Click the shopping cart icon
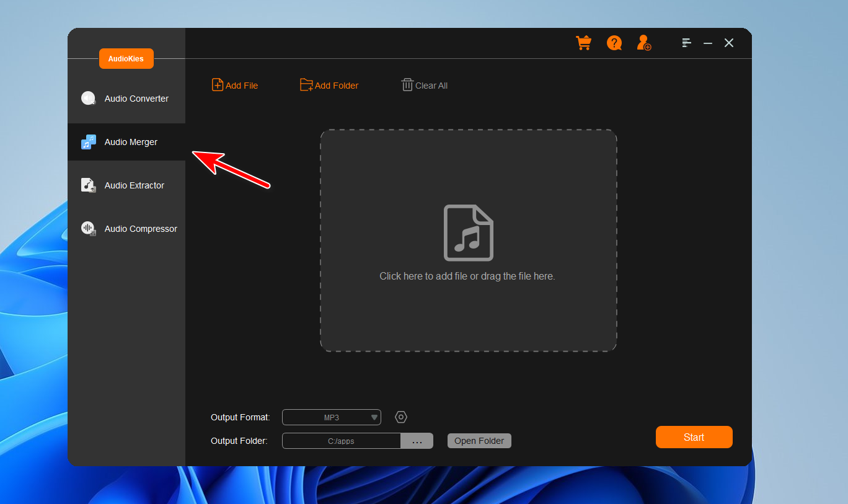Image resolution: width=848 pixels, height=504 pixels. click(583, 43)
